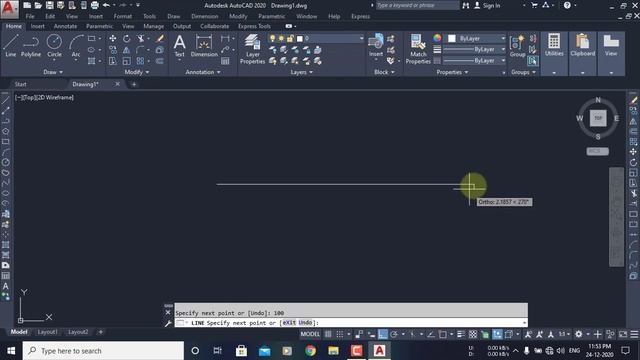Image resolution: width=640 pixels, height=360 pixels.
Task: Click the keyword search box in title bar
Action: click(417, 5)
